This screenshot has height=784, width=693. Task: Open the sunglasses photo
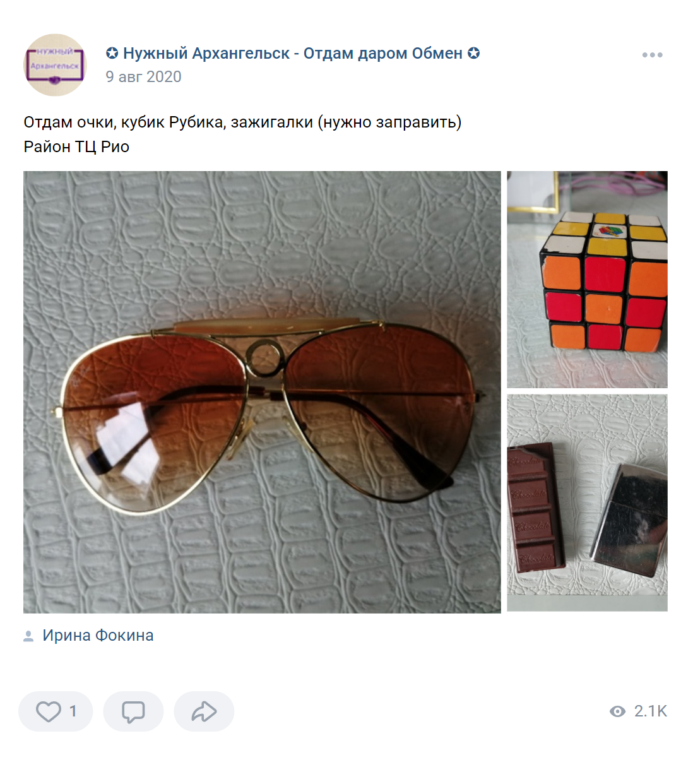pos(262,392)
